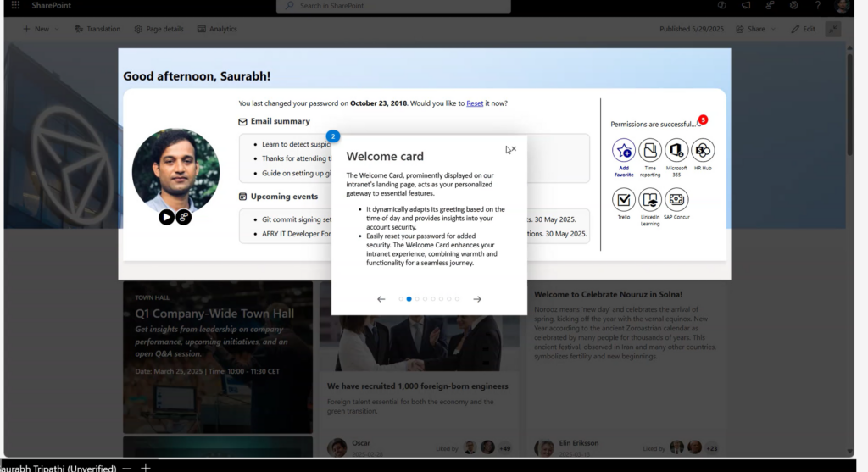This screenshot has width=868, height=472.
Task: Click the 'AFRY IT Developer' event item
Action: pos(296,234)
